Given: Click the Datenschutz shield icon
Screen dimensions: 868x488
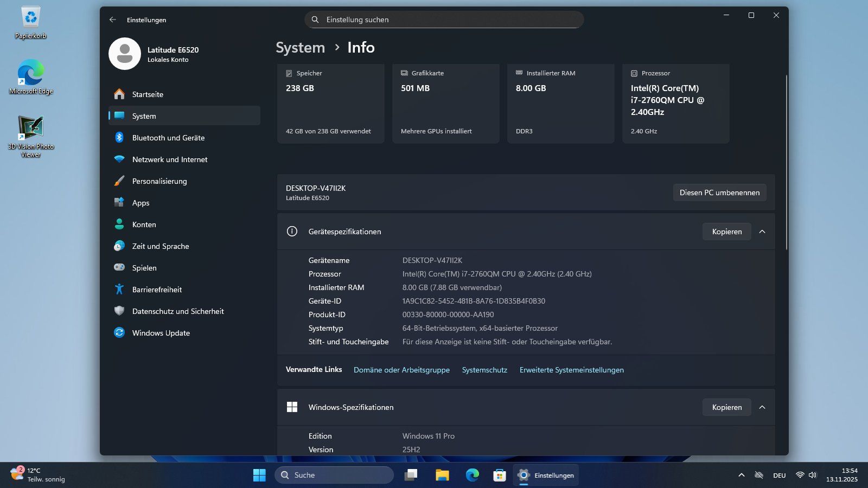Looking at the screenshot, I should [119, 311].
